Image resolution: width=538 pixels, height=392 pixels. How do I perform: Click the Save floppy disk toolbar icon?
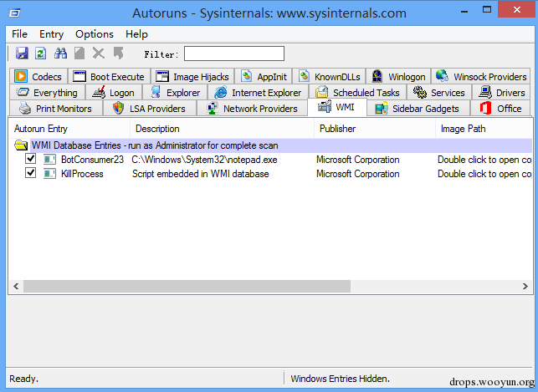(x=22, y=53)
